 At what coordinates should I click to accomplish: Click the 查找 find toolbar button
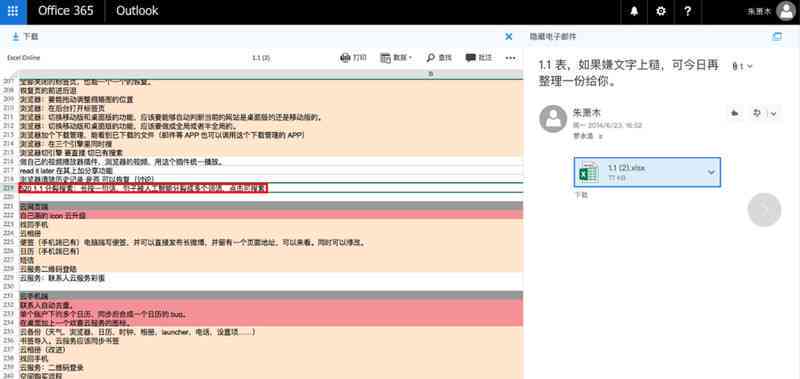point(439,58)
